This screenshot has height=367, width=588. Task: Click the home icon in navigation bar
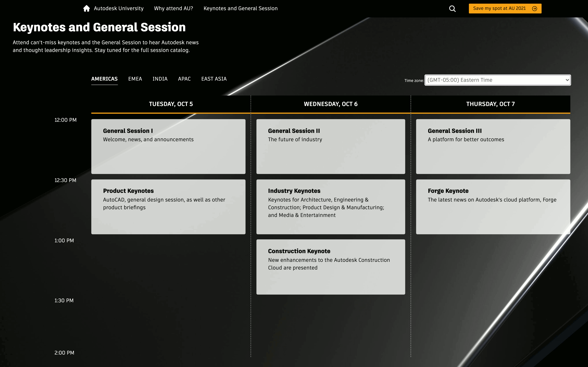86,9
